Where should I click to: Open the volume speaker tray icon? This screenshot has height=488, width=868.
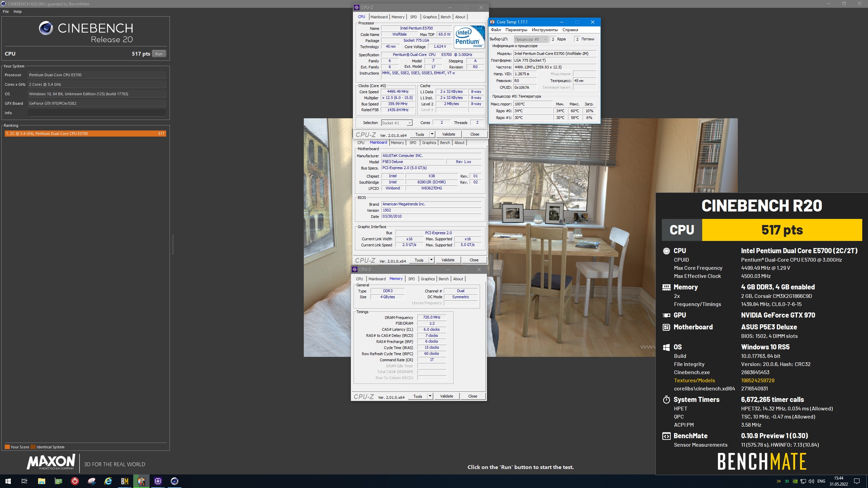pyautogui.click(x=811, y=481)
